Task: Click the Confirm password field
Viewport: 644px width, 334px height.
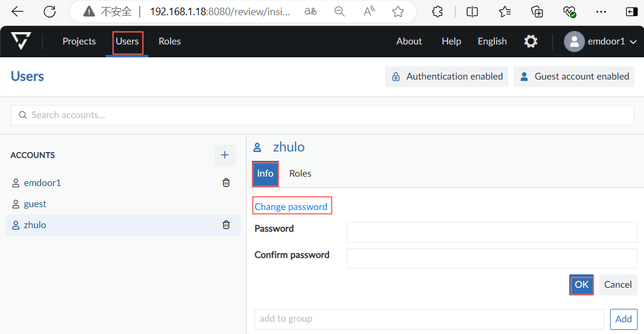Action: click(x=491, y=258)
